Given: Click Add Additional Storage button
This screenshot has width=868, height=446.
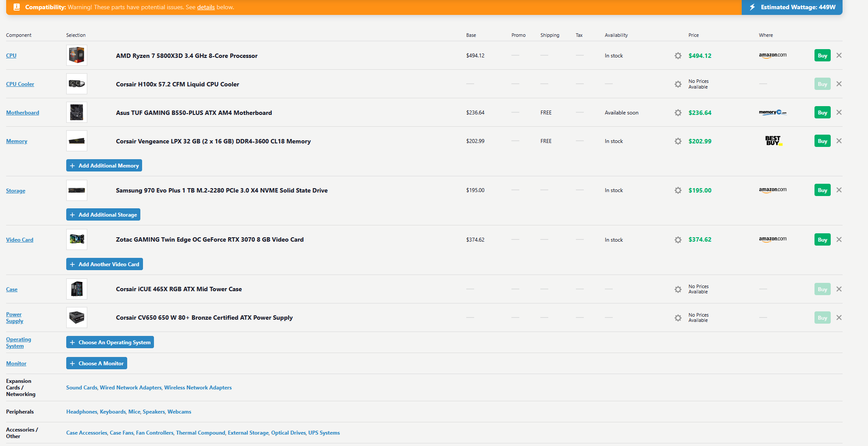Looking at the screenshot, I should pyautogui.click(x=103, y=214).
